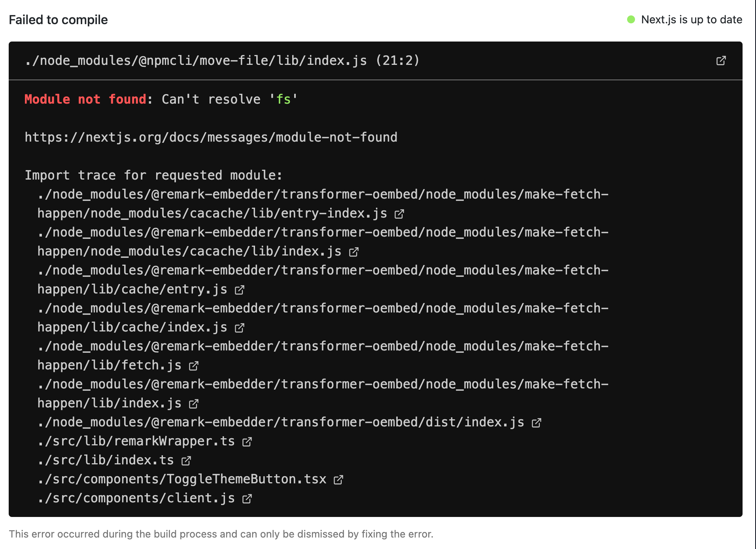756x549 pixels.
Task: Open transformer-oembed dist/index.js external icon
Action: coord(537,423)
